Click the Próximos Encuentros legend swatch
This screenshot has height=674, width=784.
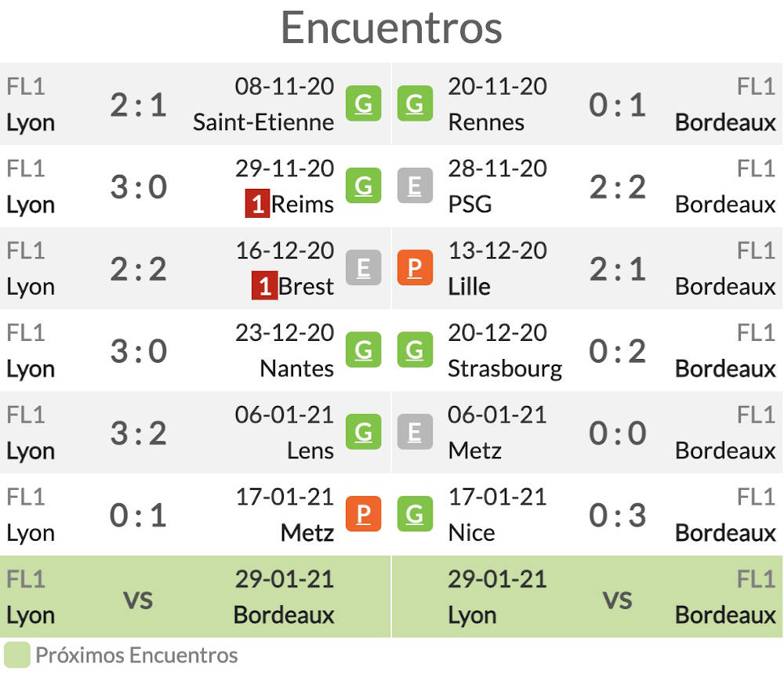17,655
